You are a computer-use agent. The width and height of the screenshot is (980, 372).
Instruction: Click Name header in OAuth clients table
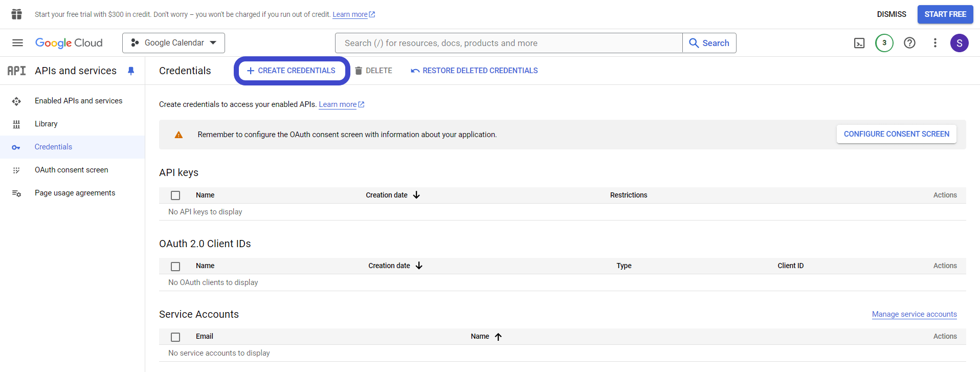pos(205,266)
